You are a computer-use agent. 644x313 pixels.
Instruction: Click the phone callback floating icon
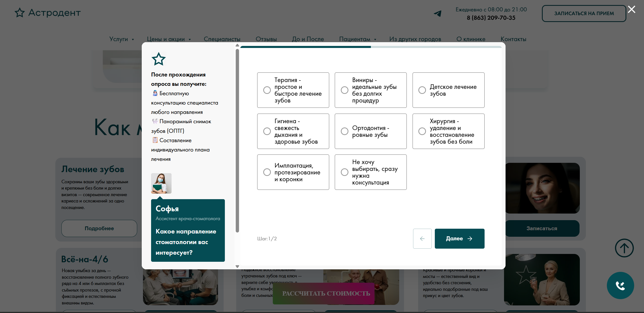point(620,285)
